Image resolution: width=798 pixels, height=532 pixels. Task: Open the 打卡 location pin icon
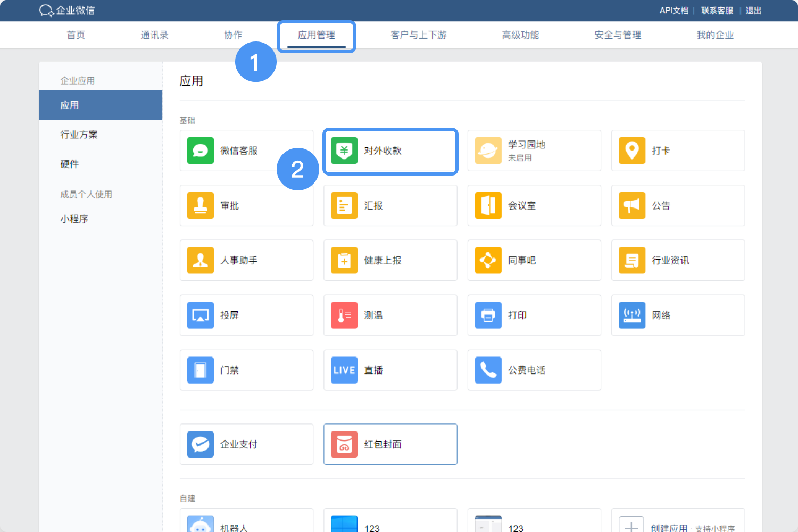(632, 151)
